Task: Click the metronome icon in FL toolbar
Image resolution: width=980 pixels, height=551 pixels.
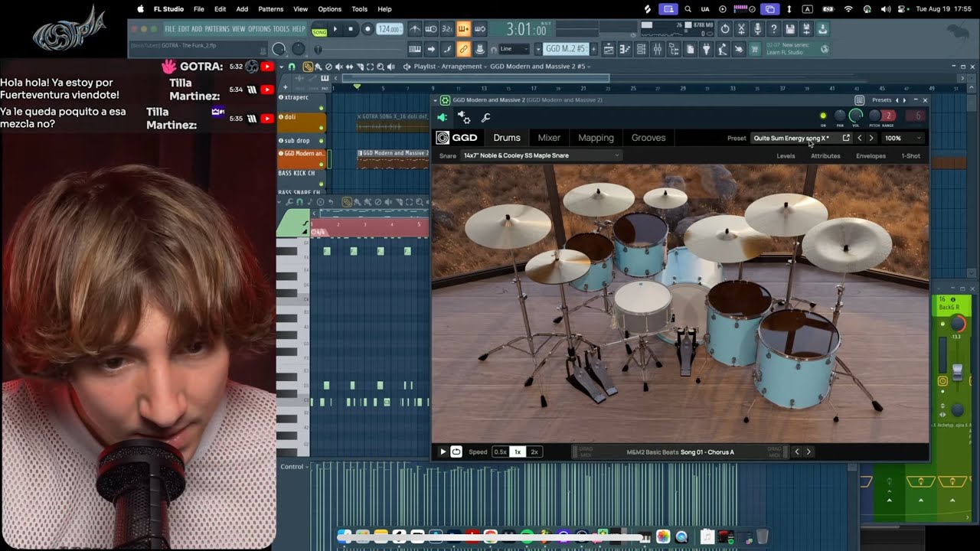Action: pos(415,30)
